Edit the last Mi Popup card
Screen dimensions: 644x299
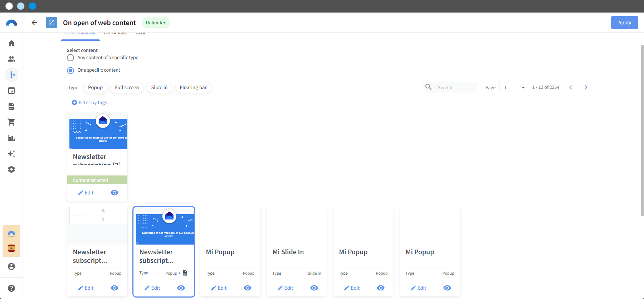click(419, 288)
